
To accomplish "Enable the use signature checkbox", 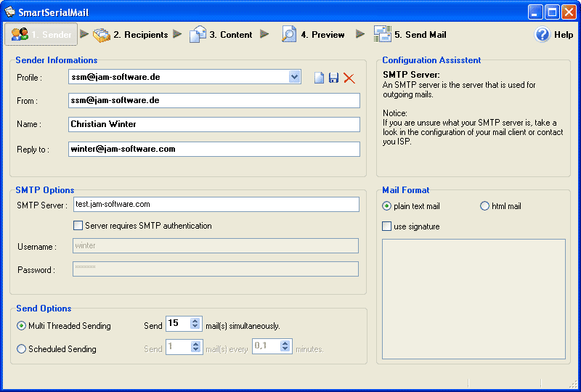I will pos(386,226).
